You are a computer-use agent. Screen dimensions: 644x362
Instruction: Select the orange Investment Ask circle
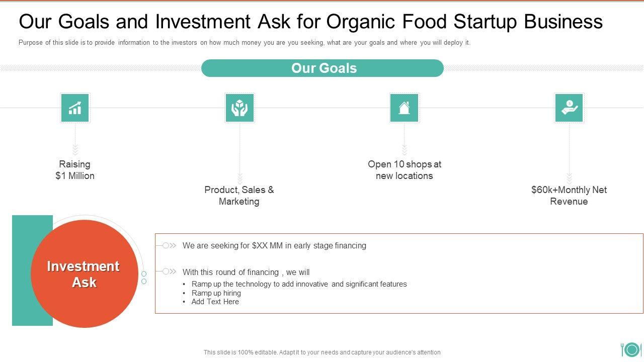(84, 274)
